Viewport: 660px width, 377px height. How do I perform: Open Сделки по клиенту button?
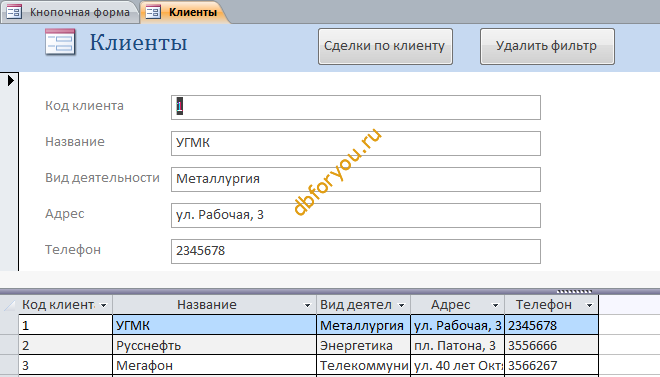point(385,46)
